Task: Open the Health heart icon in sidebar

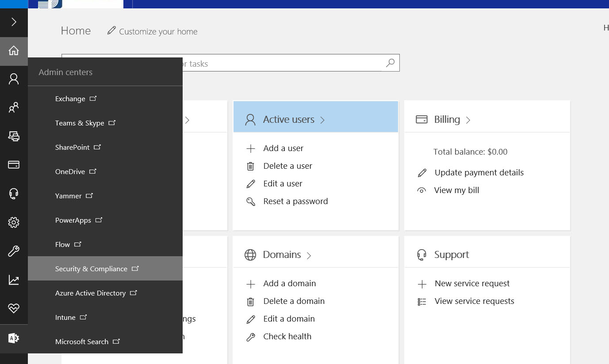Action: tap(14, 308)
